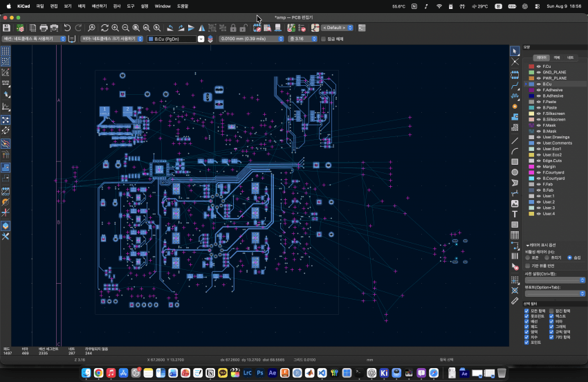Open the 사전 설정 (Ctrl+Tab) presets dropdown
The height and width of the screenshot is (382, 588).
[555, 280]
